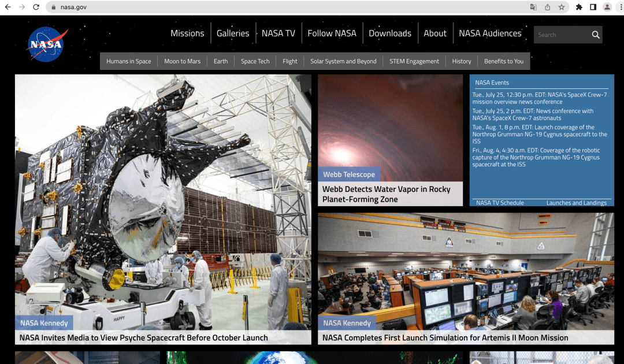Open the Missions menu
624x364 pixels.
pyautogui.click(x=187, y=34)
